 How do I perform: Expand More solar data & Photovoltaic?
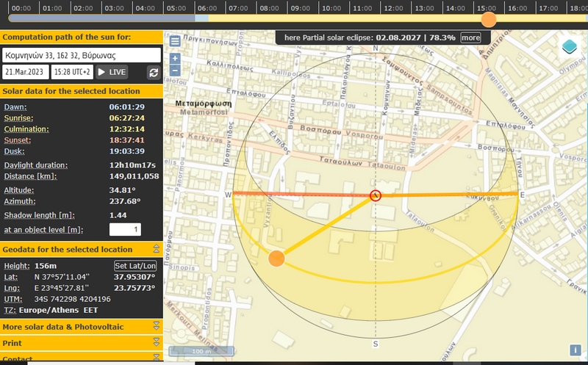(156, 326)
